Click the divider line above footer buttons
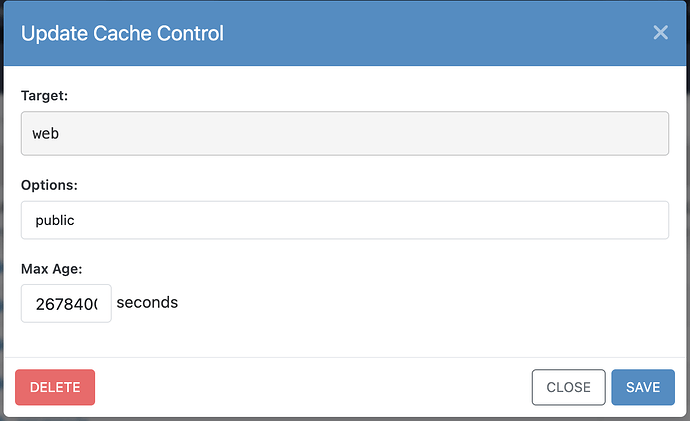The image size is (690, 421). click(344, 357)
